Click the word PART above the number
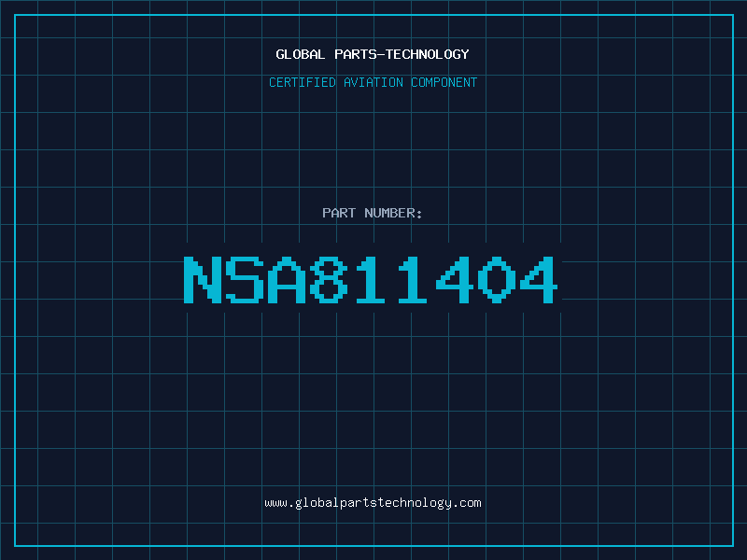747x560 pixels. coord(339,213)
